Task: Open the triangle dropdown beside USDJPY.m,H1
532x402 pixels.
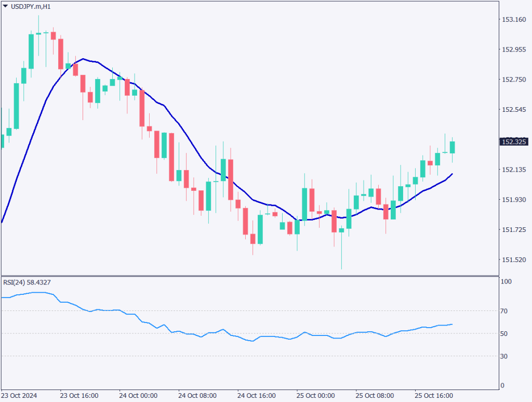Action: 5,7
